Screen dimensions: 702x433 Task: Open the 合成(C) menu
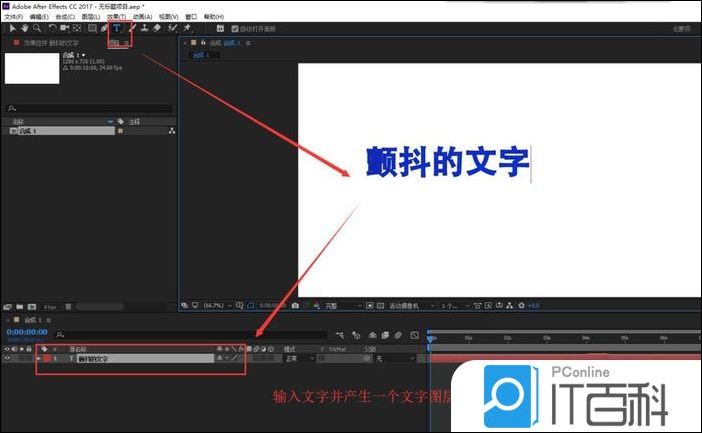point(66,17)
